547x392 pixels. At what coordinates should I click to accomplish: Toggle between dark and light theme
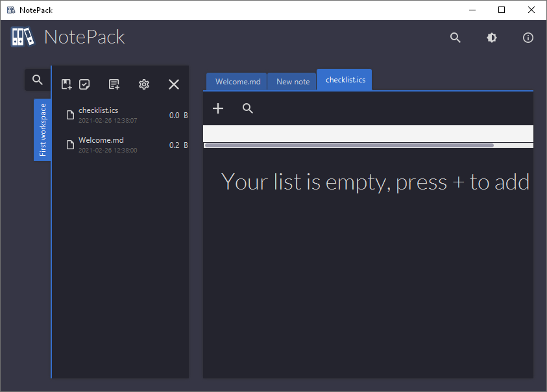coord(491,38)
